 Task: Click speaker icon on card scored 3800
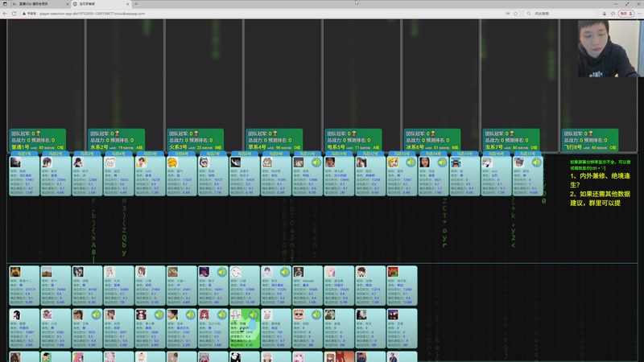[x=159, y=315]
